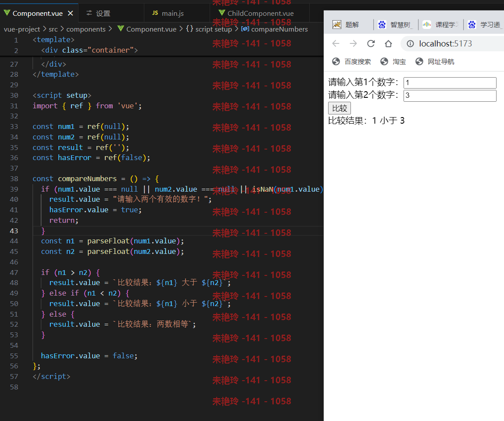Image resolution: width=504 pixels, height=421 pixels.
Task: Click the site info icon in address bar
Action: click(x=411, y=44)
